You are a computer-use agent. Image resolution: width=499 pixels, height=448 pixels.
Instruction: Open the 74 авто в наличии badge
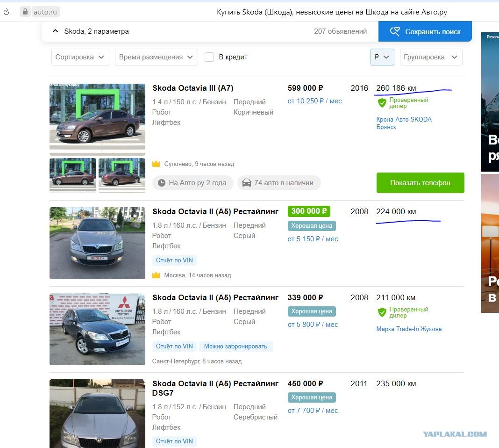pos(279,183)
